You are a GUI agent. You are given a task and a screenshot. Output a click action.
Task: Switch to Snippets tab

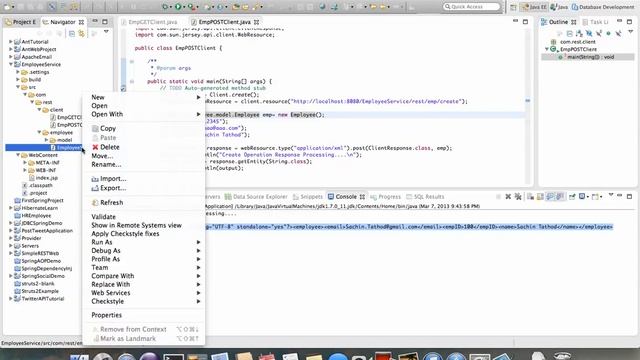[x=307, y=197]
